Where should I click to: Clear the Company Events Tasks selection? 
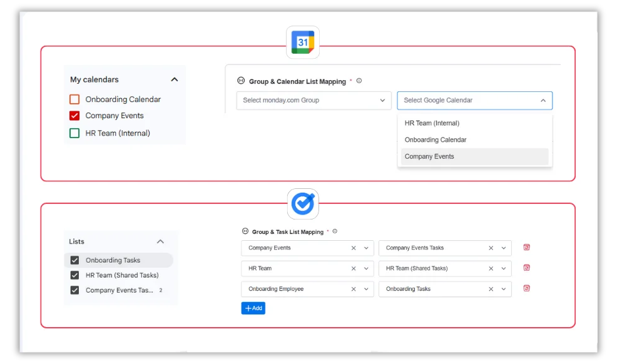pyautogui.click(x=491, y=248)
